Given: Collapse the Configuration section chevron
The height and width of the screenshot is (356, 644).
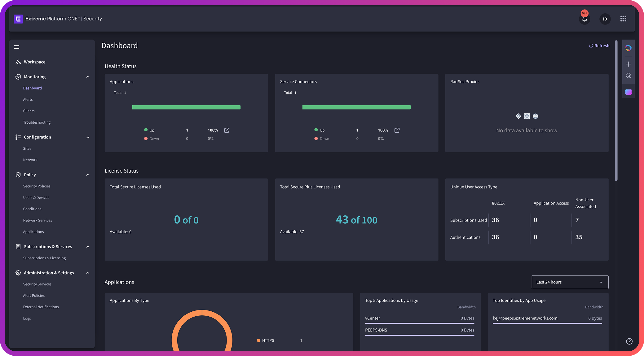Looking at the screenshot, I should 88,137.
